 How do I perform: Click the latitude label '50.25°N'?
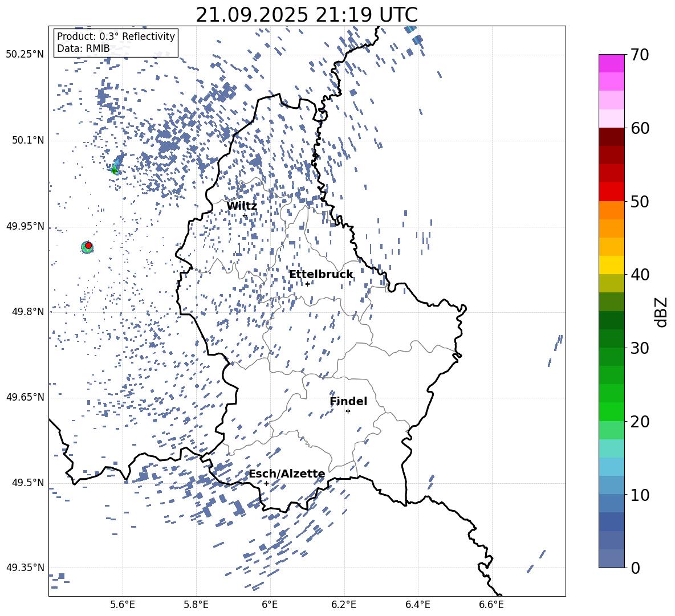coord(25,55)
